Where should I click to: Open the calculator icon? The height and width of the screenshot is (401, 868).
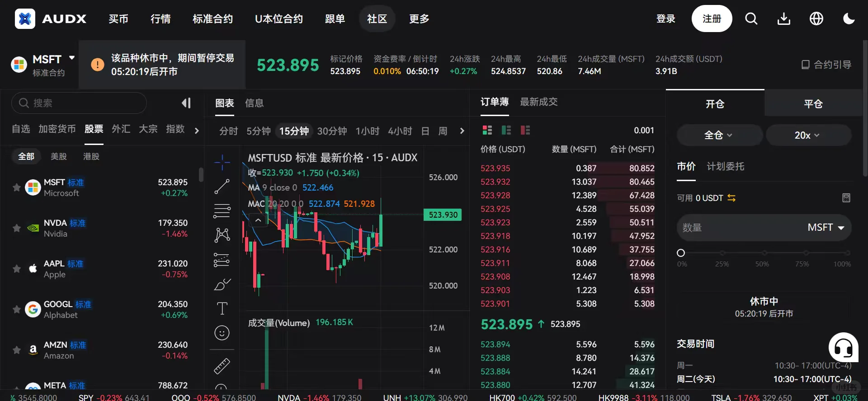[x=846, y=198]
